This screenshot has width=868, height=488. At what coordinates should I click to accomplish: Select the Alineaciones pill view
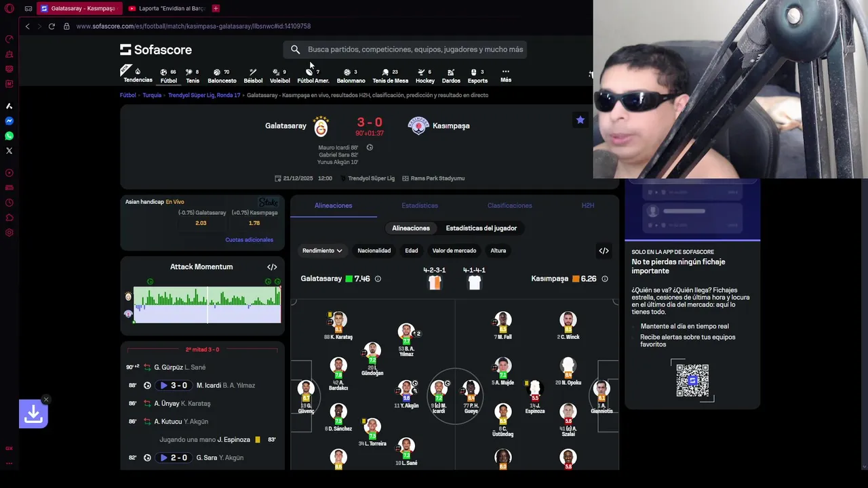click(x=411, y=228)
